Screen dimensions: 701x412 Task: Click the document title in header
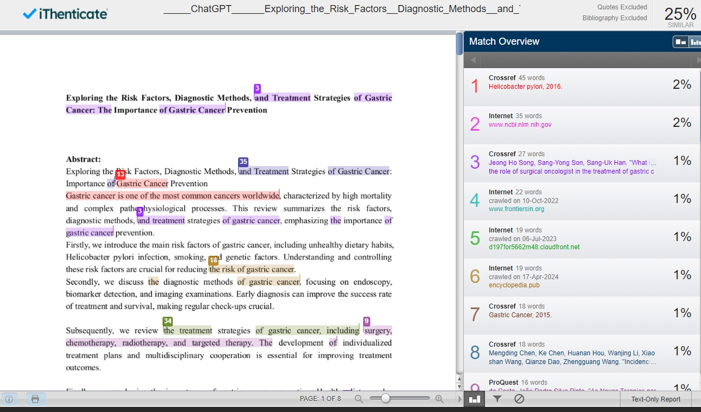(342, 9)
